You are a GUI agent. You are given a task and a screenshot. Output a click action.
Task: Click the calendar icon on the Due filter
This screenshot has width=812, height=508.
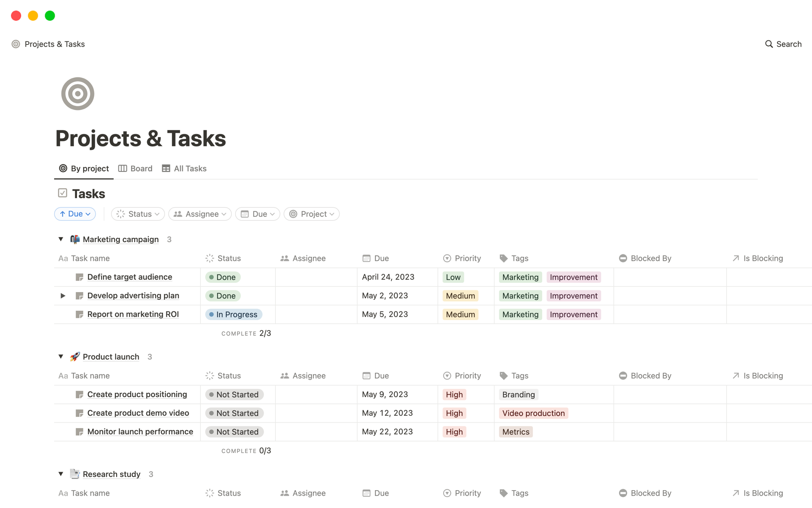245,214
